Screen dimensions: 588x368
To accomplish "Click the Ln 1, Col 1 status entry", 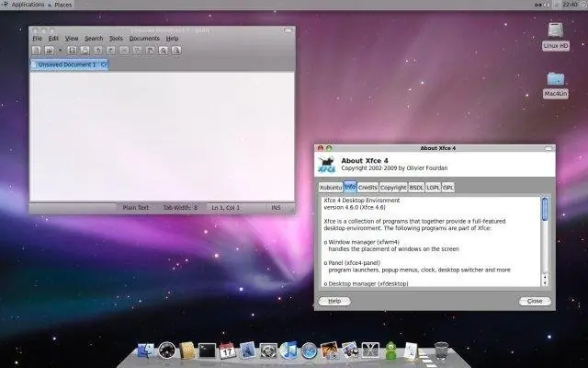I will pos(225,208).
